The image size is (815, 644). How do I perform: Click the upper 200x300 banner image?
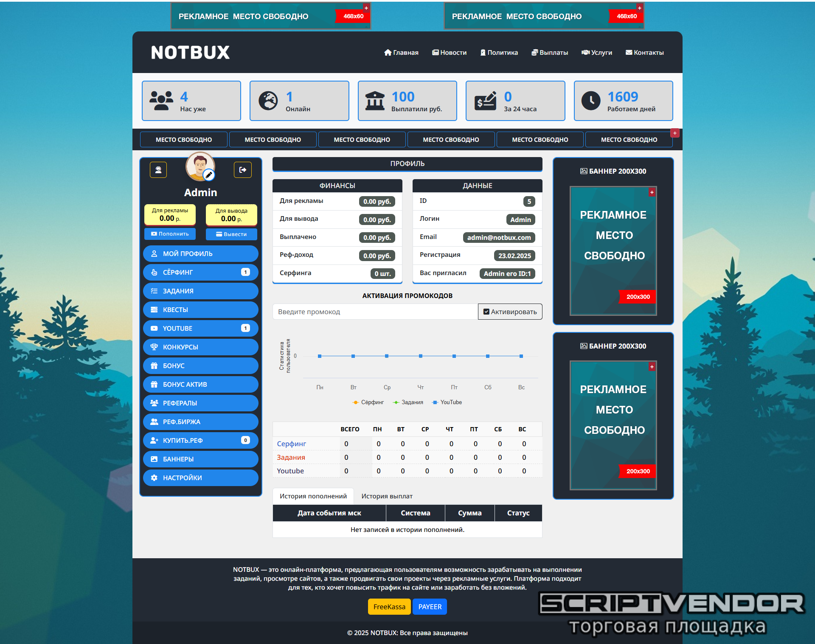tap(613, 251)
